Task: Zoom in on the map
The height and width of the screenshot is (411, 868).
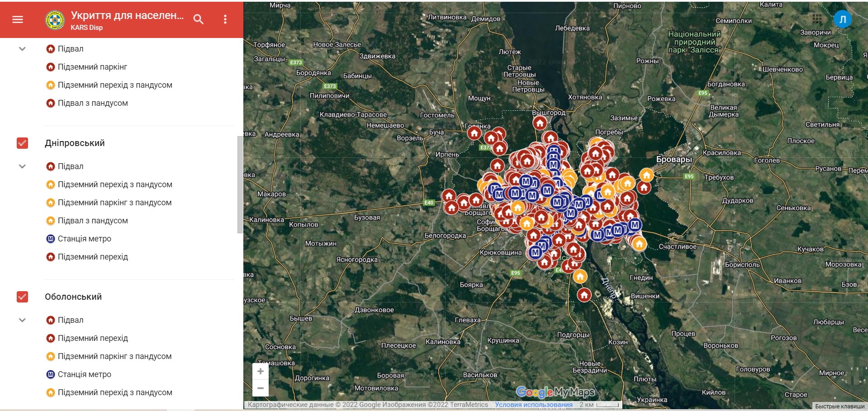Action: [261, 372]
